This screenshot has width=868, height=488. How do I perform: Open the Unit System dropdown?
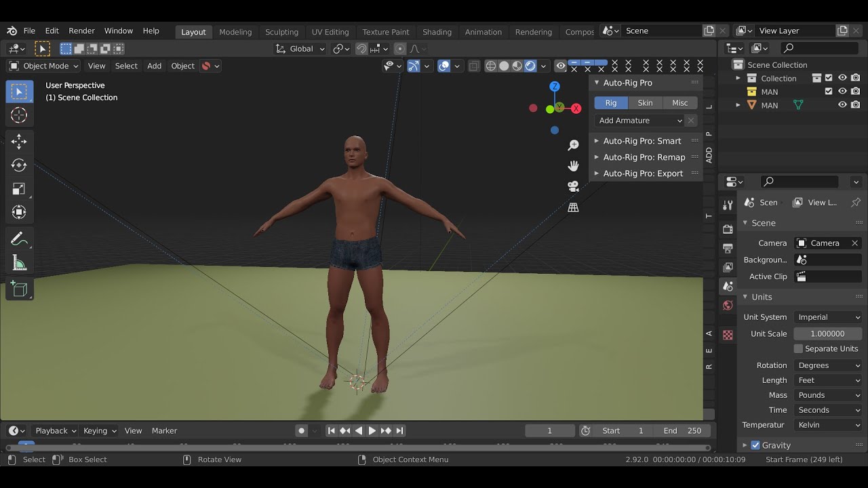click(x=828, y=317)
